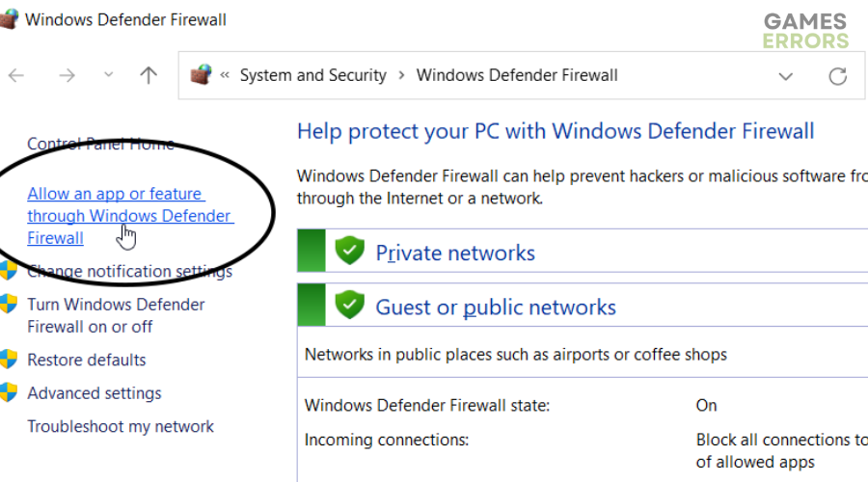Refresh the Windows Defender Firewall page
The height and width of the screenshot is (482, 868).
(837, 76)
